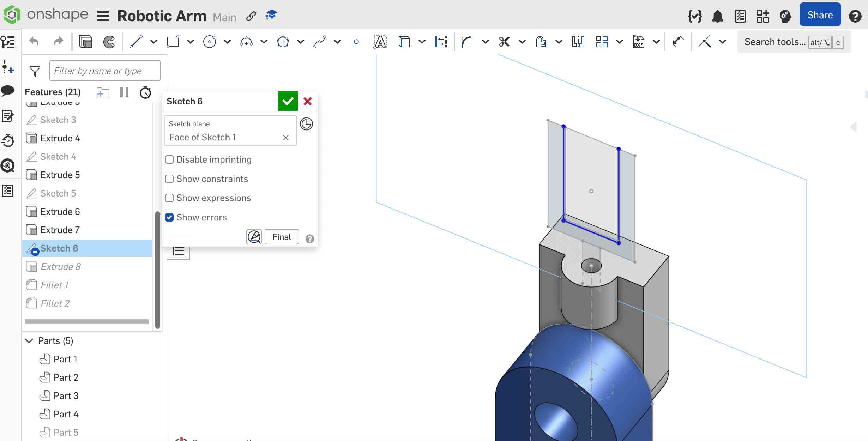
Task: Open the sketch Text tool
Action: point(380,42)
